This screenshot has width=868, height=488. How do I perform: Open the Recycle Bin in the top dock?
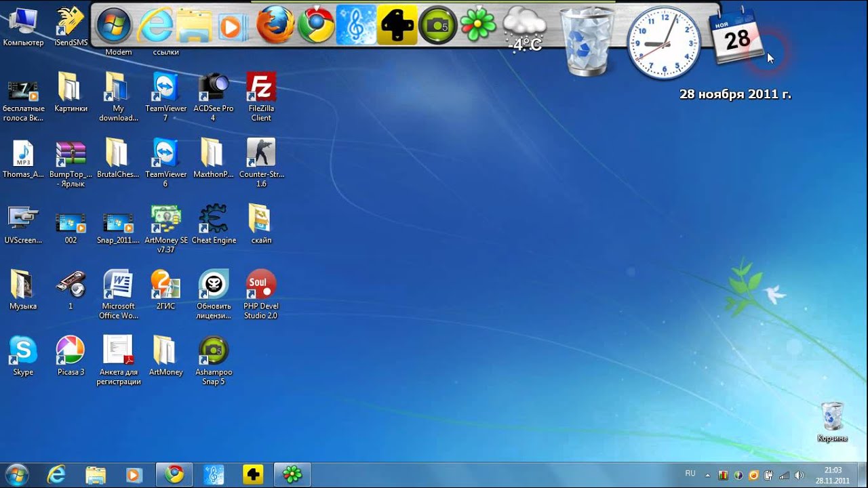coord(587,41)
